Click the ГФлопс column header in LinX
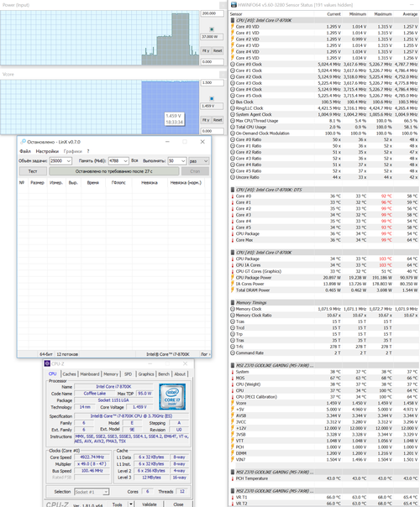 tap(118, 183)
